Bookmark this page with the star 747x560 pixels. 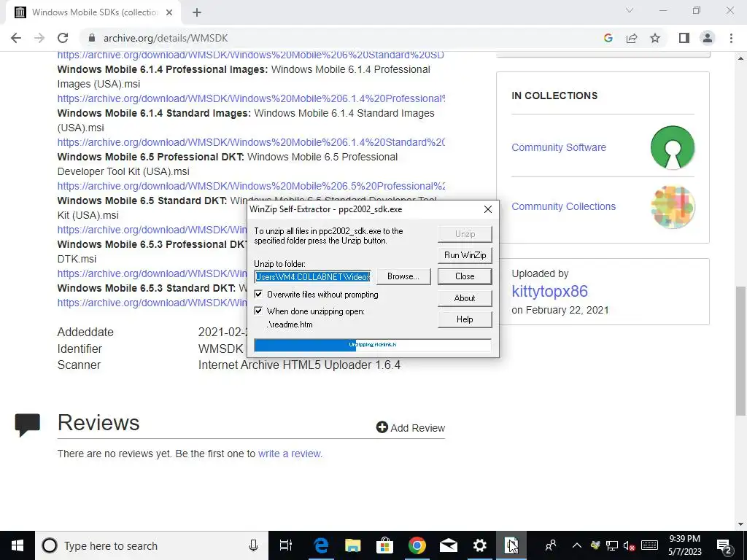click(x=655, y=38)
